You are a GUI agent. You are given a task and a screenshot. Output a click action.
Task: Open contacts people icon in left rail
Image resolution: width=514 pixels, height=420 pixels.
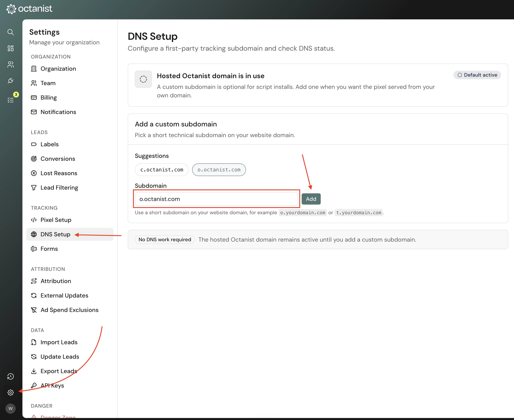[x=10, y=64]
